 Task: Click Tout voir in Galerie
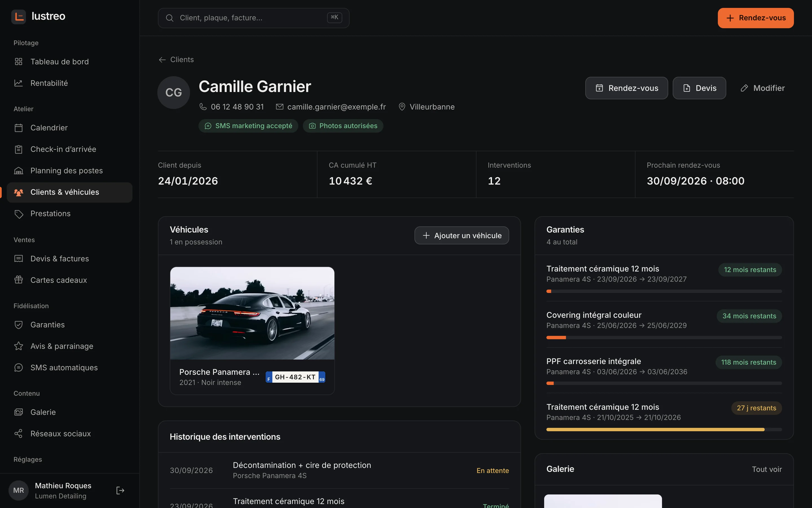tap(767, 469)
